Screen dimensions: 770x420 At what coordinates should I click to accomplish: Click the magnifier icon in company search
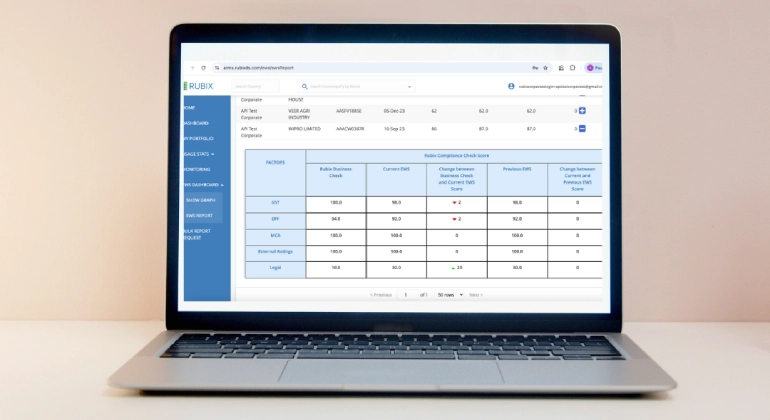303,87
